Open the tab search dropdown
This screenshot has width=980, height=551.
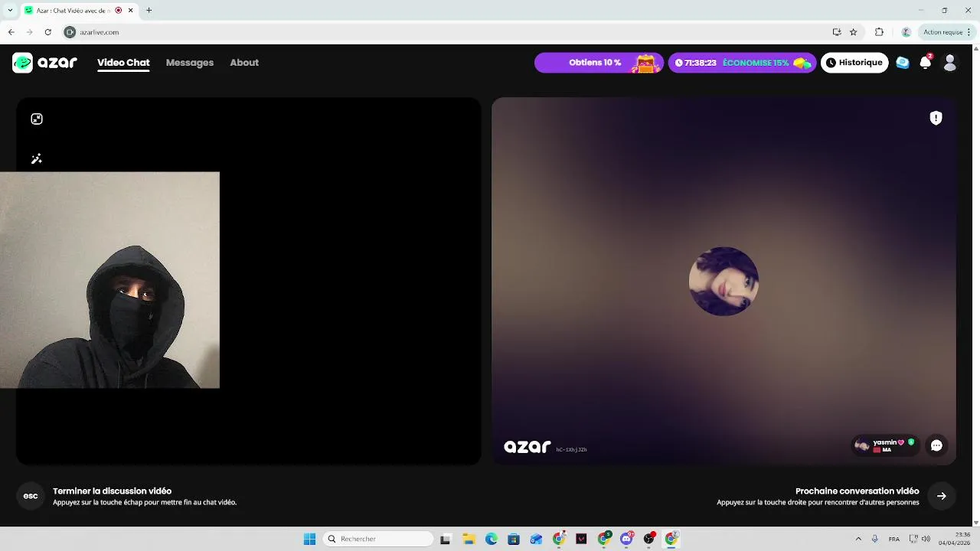[10, 10]
